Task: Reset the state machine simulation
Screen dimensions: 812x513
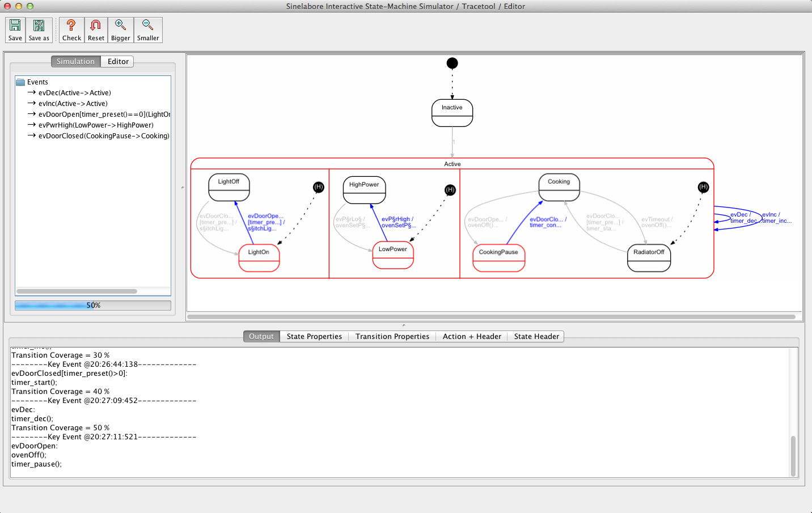Action: [96, 29]
